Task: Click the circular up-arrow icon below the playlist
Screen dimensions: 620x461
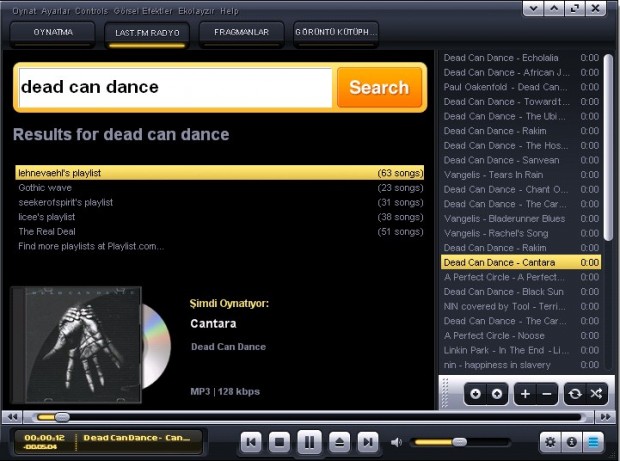Action: pos(497,394)
